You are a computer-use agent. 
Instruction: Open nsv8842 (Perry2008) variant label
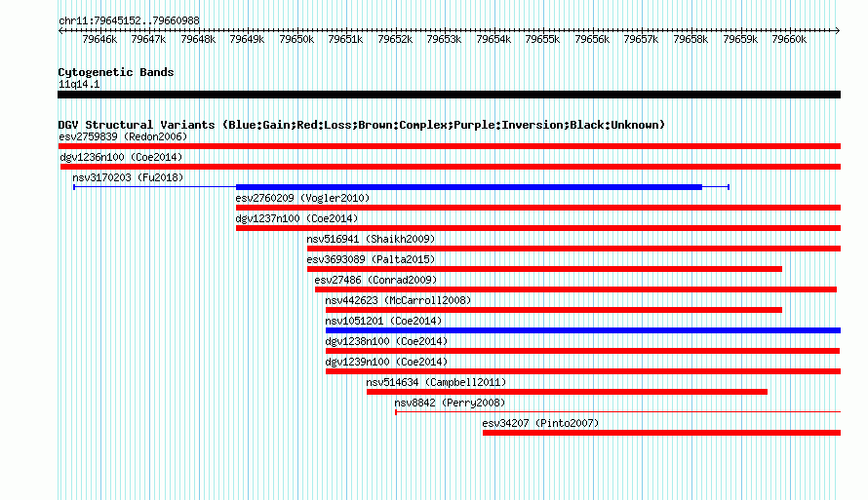450,403
